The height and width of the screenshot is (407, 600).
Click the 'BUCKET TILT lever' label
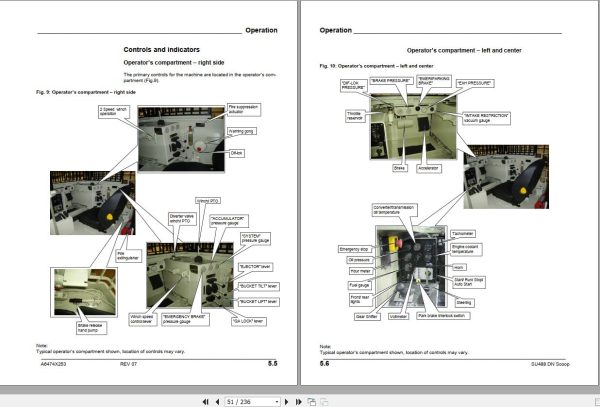click(x=258, y=286)
